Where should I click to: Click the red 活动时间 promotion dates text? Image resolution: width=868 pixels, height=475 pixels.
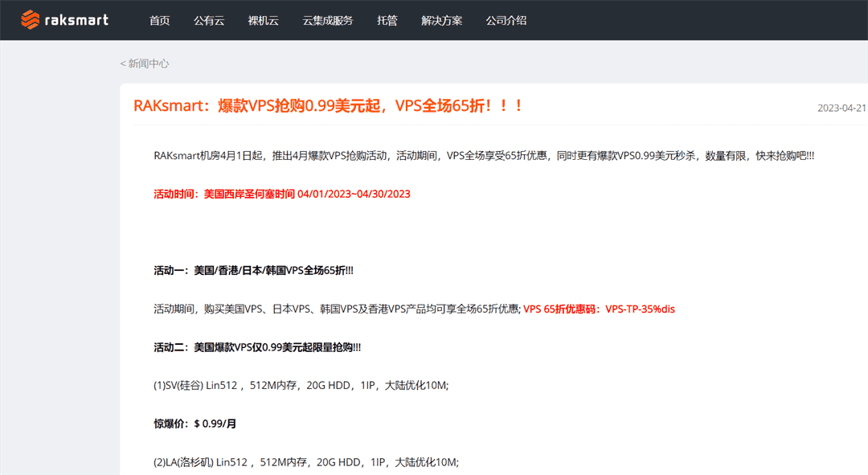pyautogui.click(x=280, y=194)
